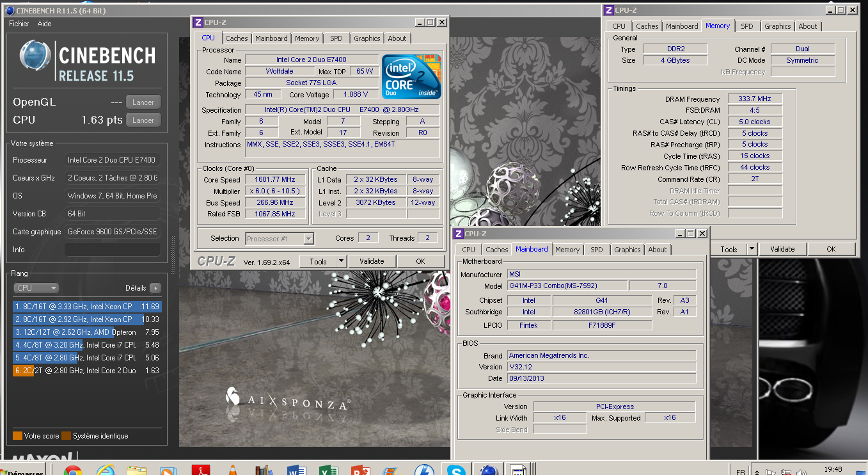Click the blue lightning bolt taskbar icon

(425, 471)
